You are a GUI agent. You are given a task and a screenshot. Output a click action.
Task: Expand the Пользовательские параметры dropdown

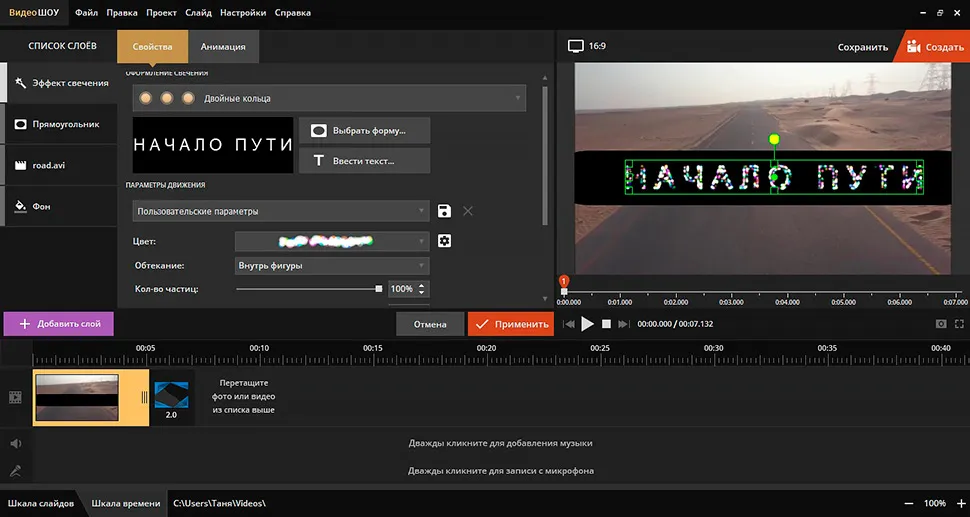(281, 212)
